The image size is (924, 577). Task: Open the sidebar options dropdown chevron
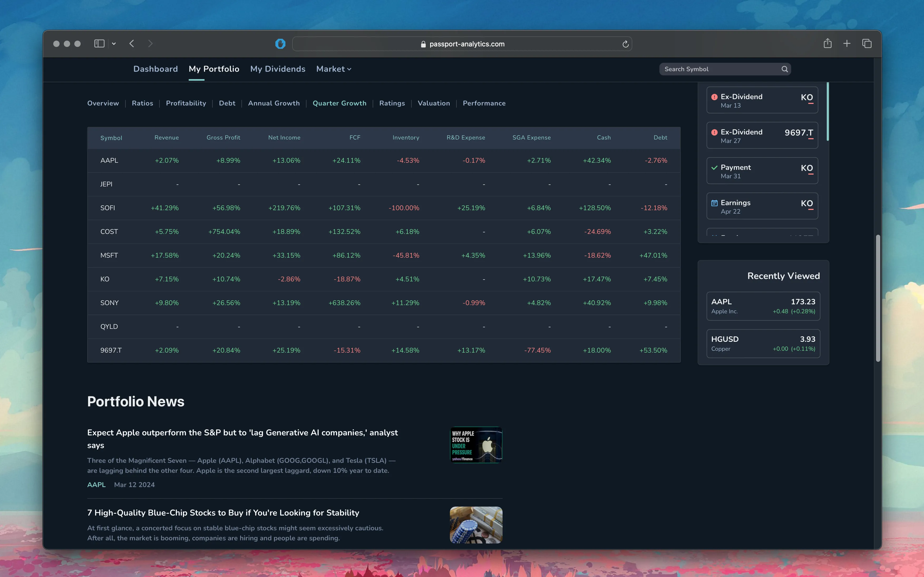point(114,44)
